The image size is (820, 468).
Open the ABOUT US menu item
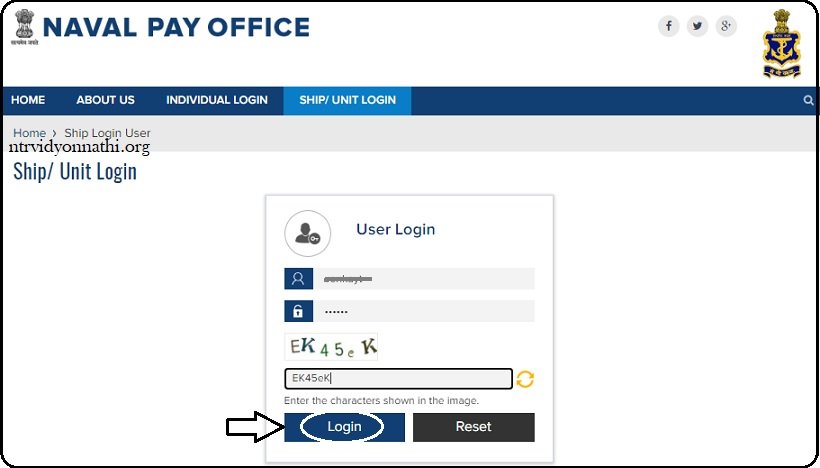(x=106, y=100)
